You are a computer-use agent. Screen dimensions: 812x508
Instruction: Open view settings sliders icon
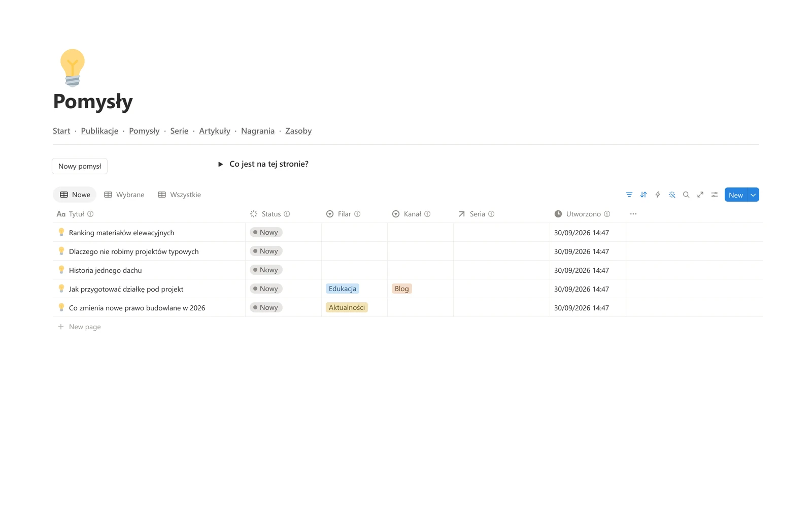pos(715,195)
